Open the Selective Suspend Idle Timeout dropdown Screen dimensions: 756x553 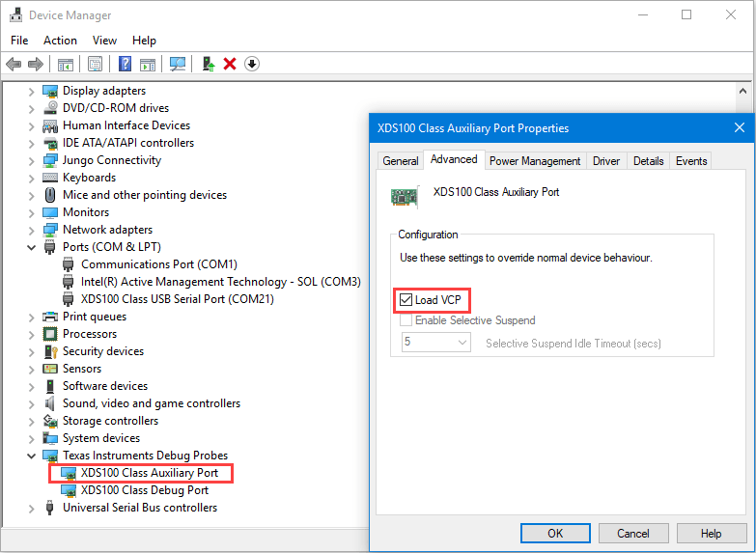(x=435, y=342)
